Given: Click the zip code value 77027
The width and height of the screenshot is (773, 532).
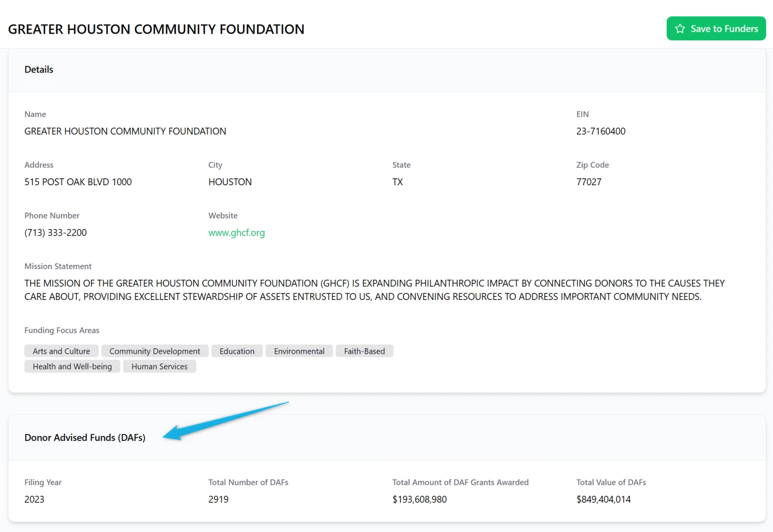Looking at the screenshot, I should [x=588, y=182].
